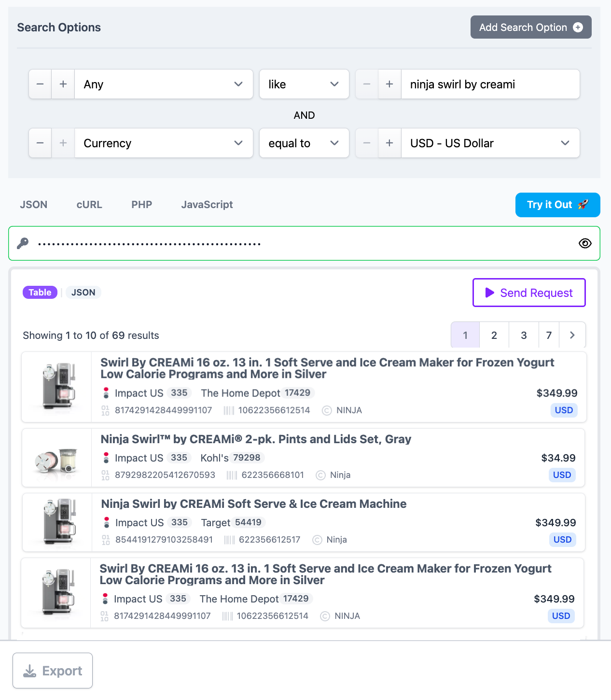Select the JSON results view pill

(83, 293)
